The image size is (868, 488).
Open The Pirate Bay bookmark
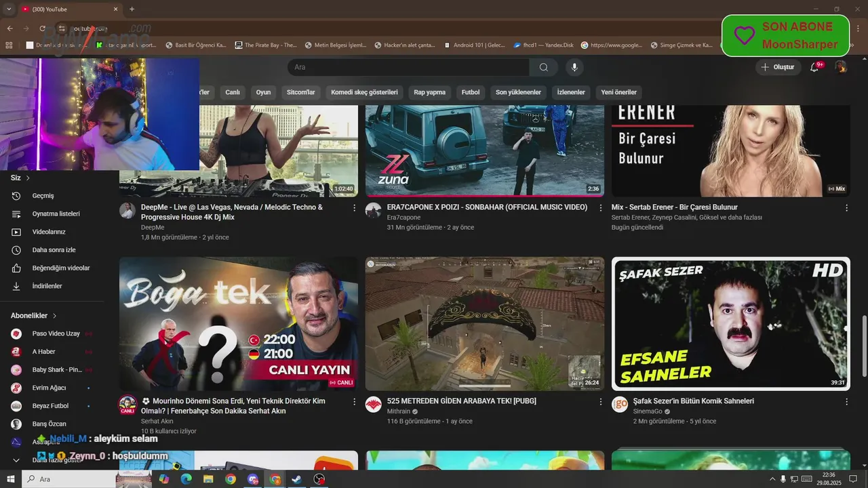(x=266, y=45)
